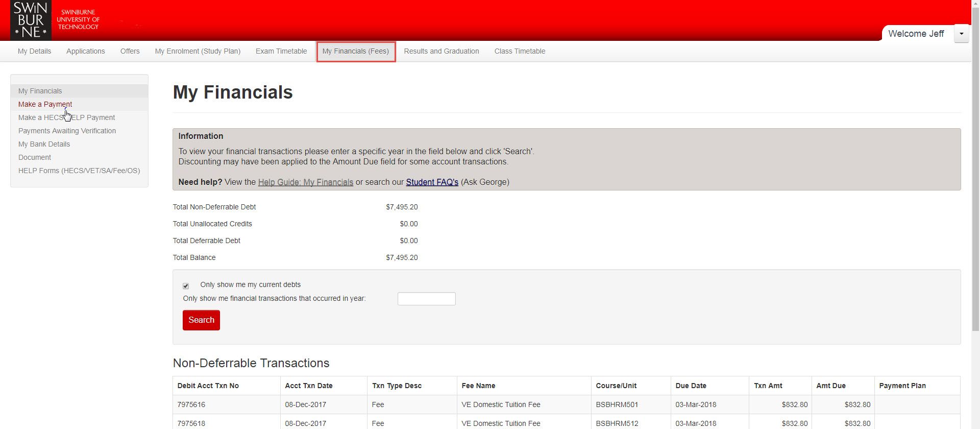Select Make a Payment in sidebar
The height and width of the screenshot is (429, 980).
pos(45,104)
